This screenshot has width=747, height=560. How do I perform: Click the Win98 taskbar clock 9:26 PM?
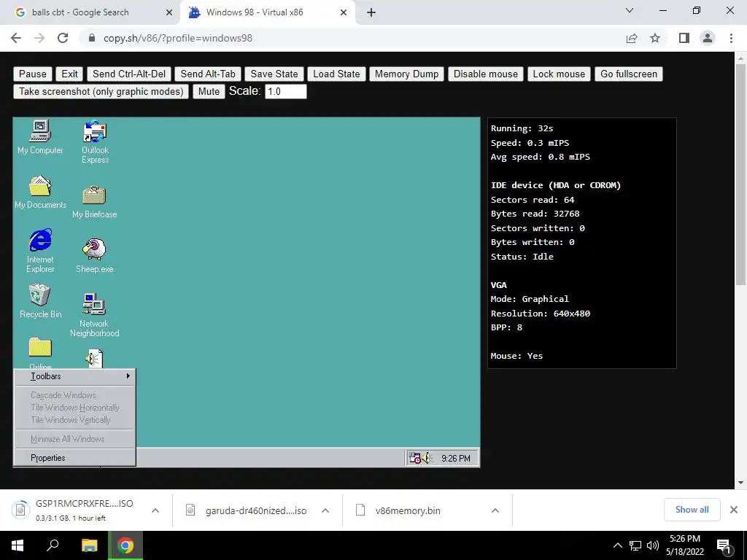point(455,459)
